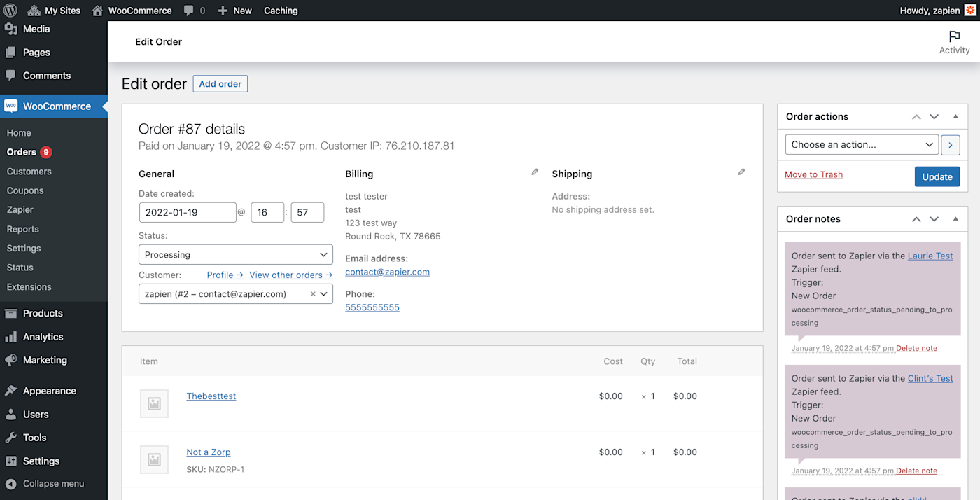Open Pages in the sidebar

36,53
